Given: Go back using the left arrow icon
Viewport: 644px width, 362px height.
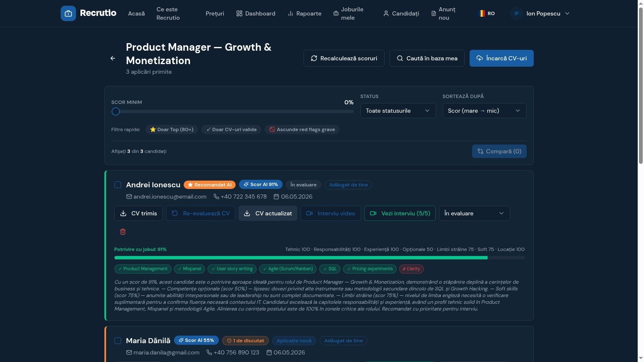Looking at the screenshot, I should point(113,58).
